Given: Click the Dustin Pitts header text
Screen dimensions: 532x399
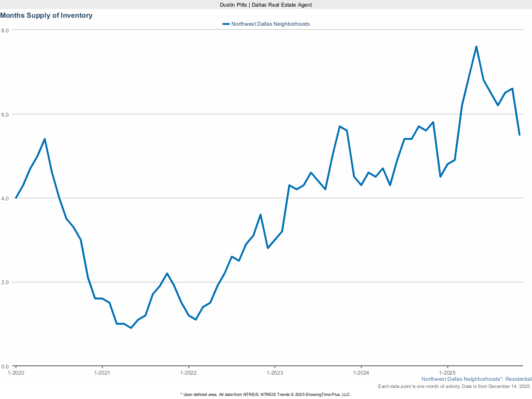Looking at the screenshot, I should coord(266,4).
